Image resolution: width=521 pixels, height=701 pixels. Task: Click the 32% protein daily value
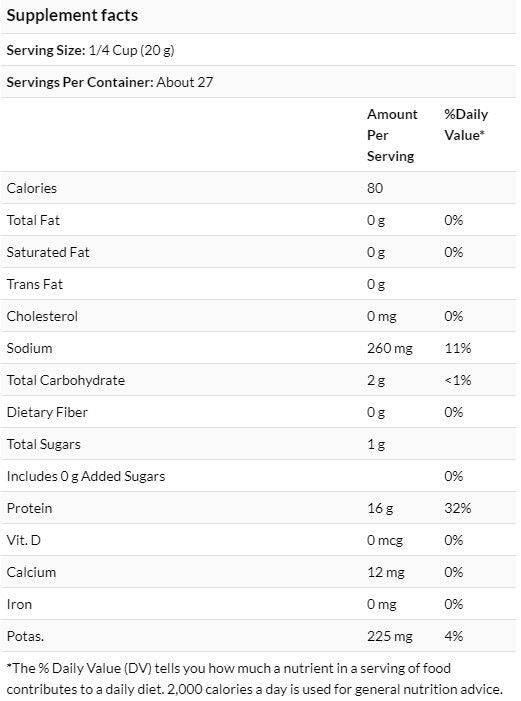[457, 508]
